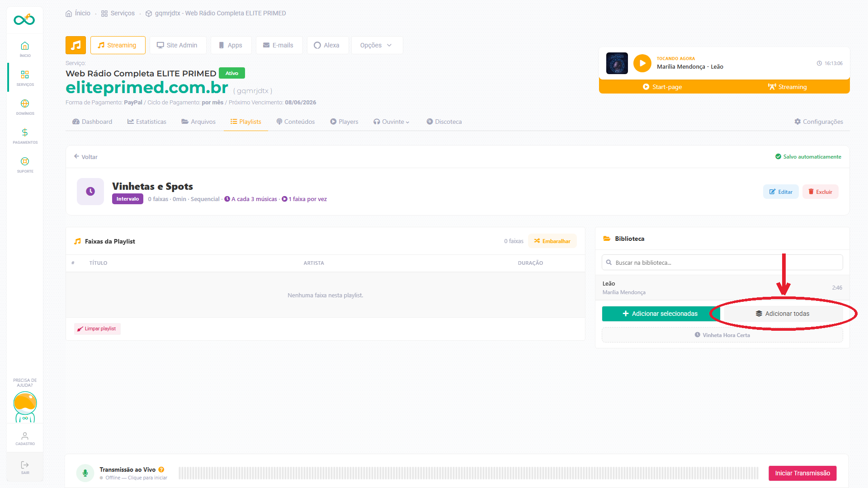Open the Estatisticas tab
868x488 pixels.
click(147, 122)
